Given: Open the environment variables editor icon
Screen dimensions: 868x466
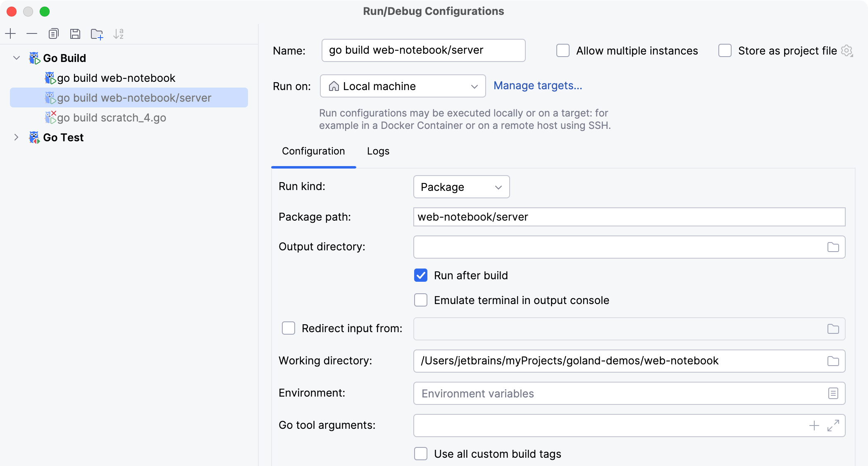Looking at the screenshot, I should [x=833, y=393].
